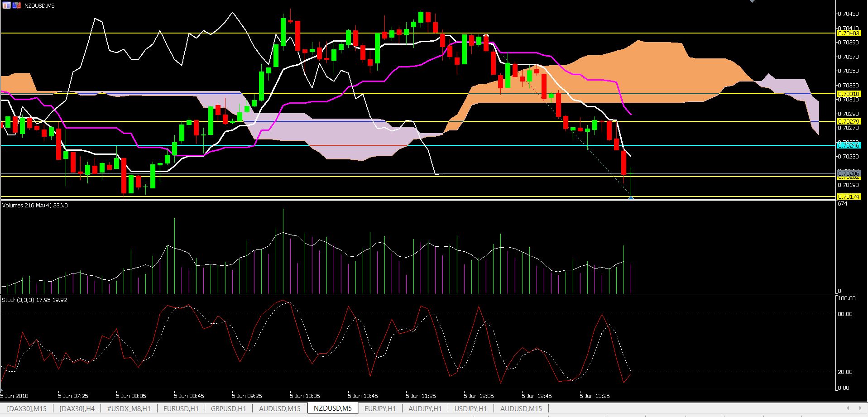The image size is (868, 417).
Task: Click the yellow 0.70279 price label
Action: coord(849,121)
